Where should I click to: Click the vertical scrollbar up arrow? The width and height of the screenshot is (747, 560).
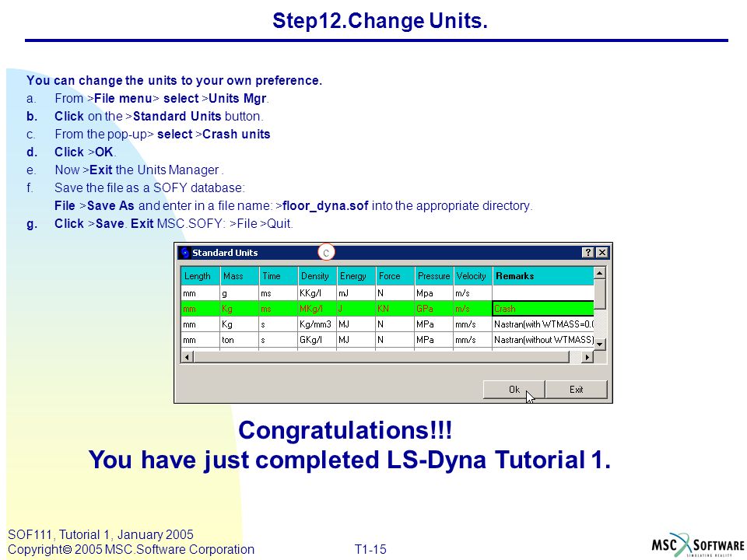pos(600,273)
